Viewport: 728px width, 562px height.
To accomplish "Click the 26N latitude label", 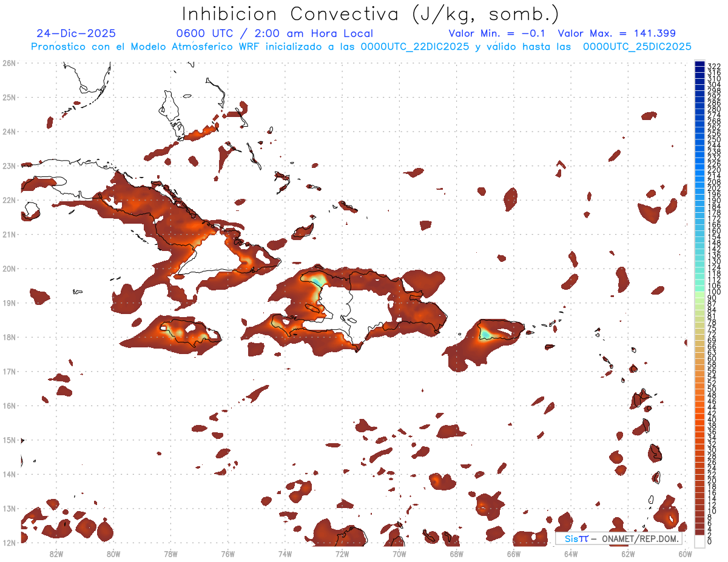I will [8, 62].
